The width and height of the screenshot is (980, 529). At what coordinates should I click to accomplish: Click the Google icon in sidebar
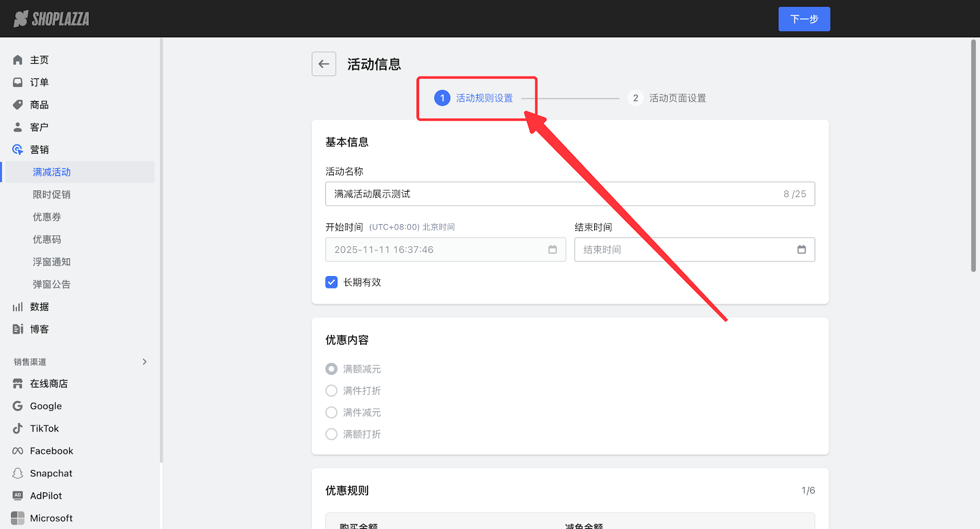pos(18,406)
